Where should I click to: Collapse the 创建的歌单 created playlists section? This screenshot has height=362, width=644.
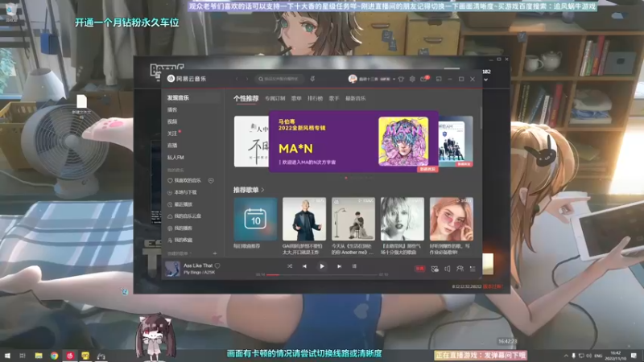(180, 253)
